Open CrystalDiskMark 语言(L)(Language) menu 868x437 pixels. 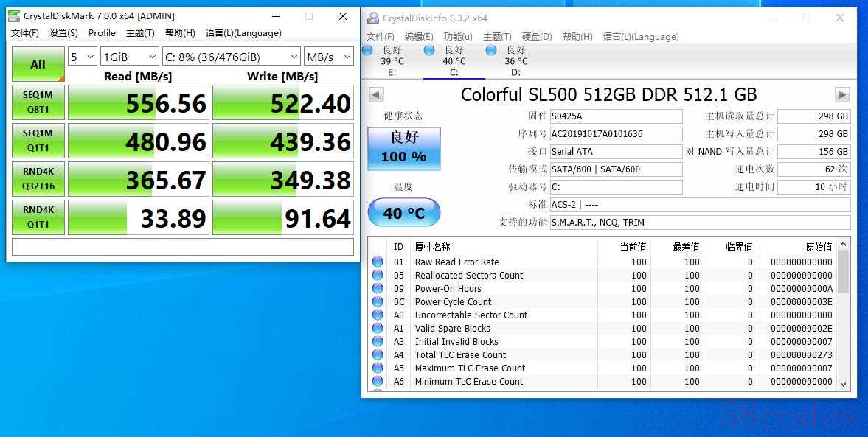click(x=243, y=33)
